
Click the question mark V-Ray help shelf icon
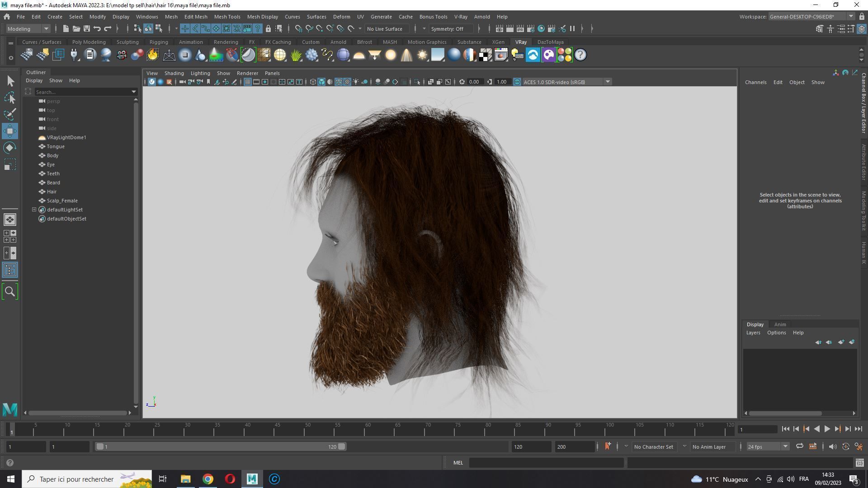tap(580, 55)
